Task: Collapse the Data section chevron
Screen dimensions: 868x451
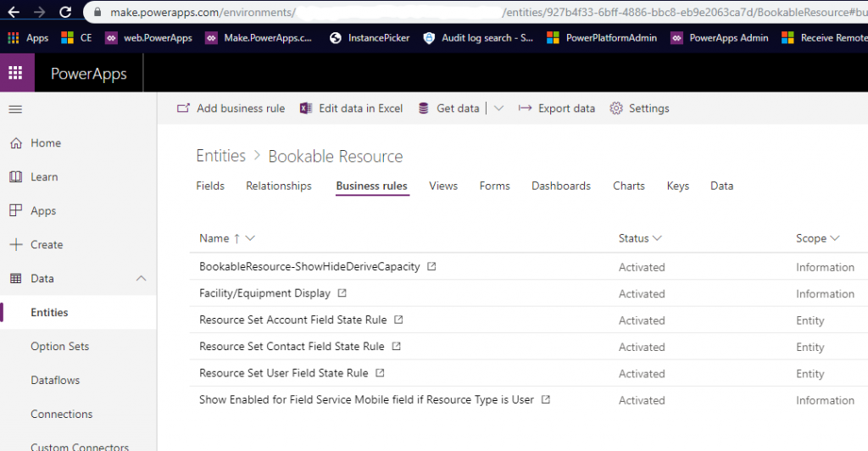Action: [x=142, y=278]
